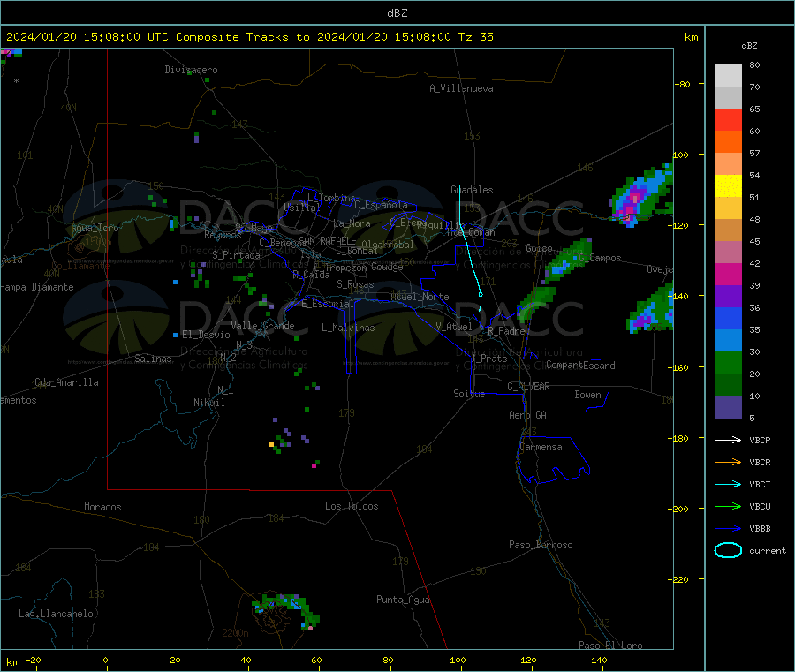
Task: Click the CompantEscard map label
Action: click(580, 366)
